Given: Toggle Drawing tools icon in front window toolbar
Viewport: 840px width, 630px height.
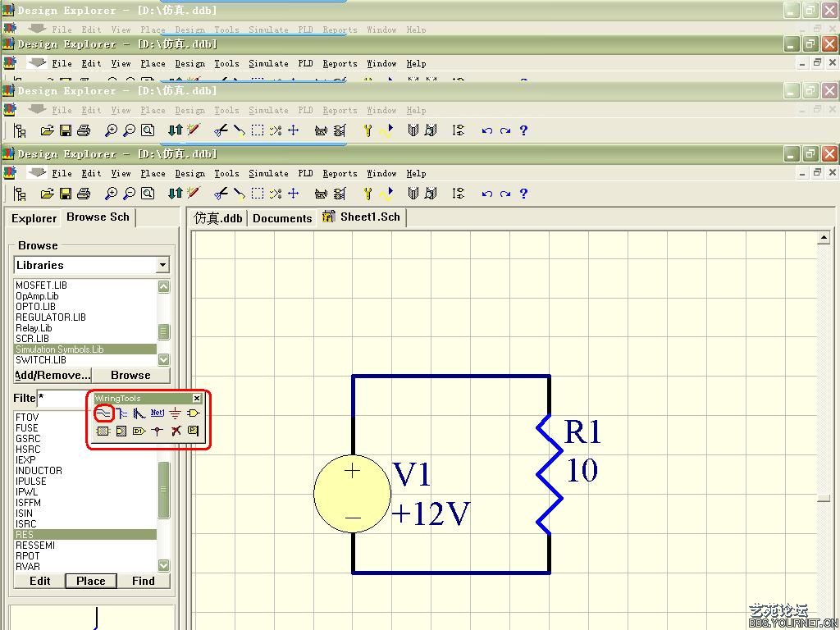Looking at the screenshot, I should (x=321, y=194).
